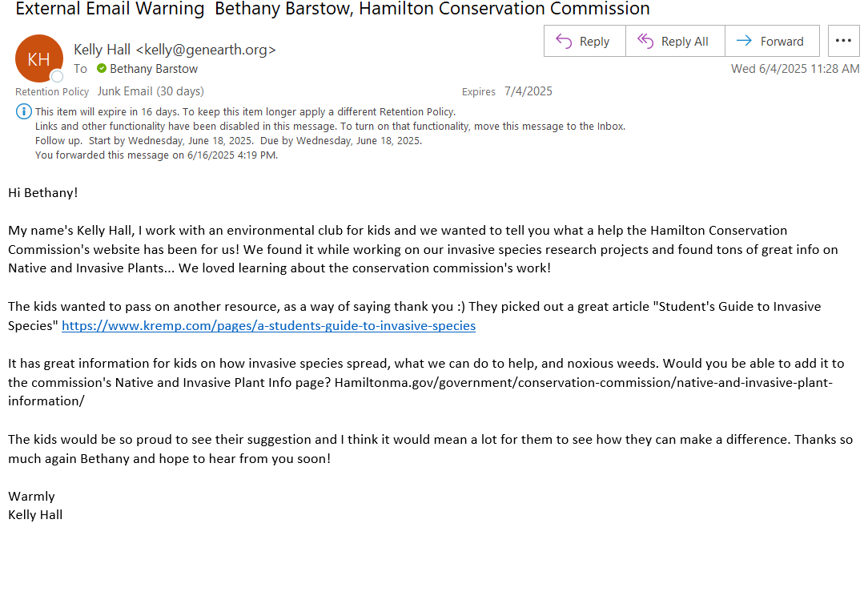Click the blue info icon in banner

(x=23, y=111)
